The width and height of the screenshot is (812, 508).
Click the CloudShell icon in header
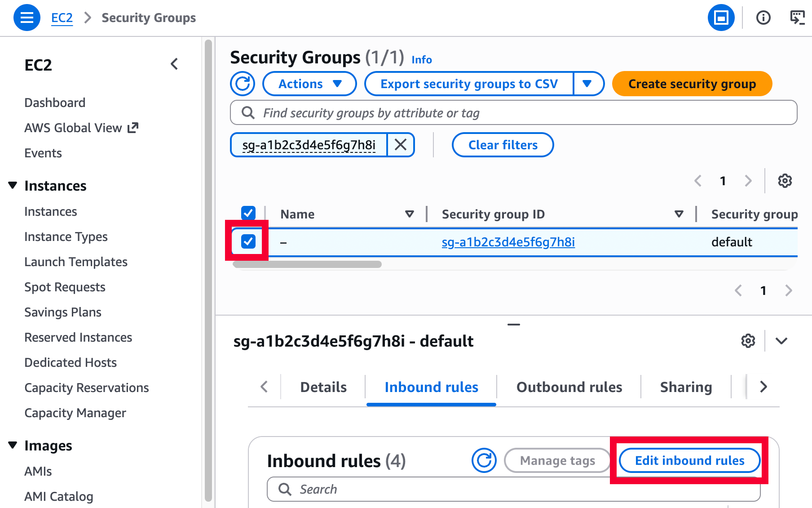(x=797, y=18)
